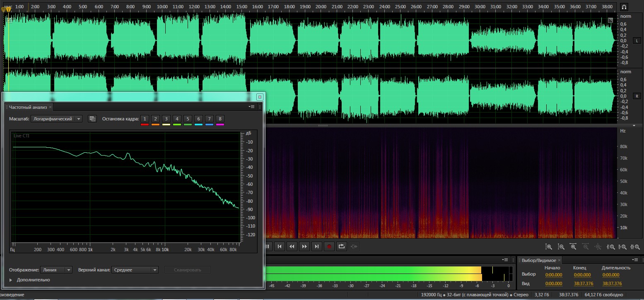Open the spectral display scale dropdown arrow
This screenshot has width=644, height=300.
(634, 125)
